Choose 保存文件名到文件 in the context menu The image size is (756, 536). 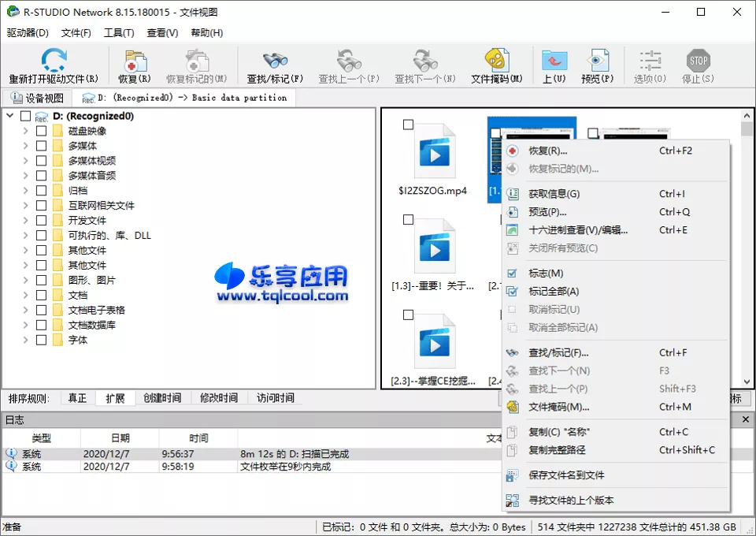[616, 475]
